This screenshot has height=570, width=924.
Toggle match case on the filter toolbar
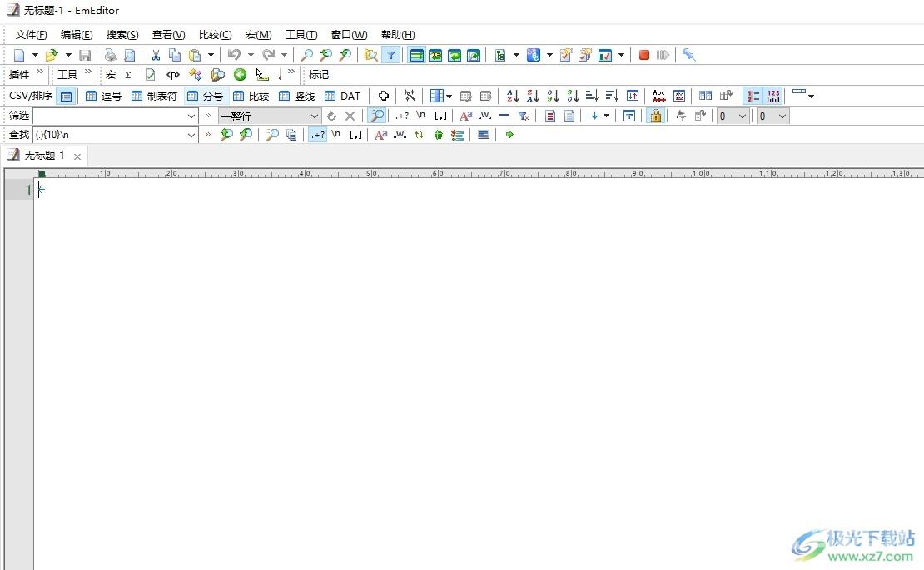[x=465, y=116]
